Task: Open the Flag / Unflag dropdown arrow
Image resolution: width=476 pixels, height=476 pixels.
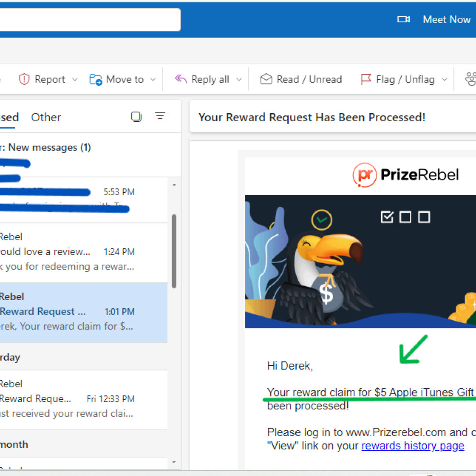Action: (444, 80)
